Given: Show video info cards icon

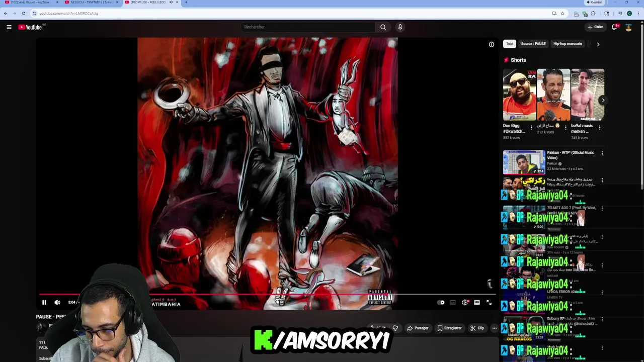Looking at the screenshot, I should point(492,44).
